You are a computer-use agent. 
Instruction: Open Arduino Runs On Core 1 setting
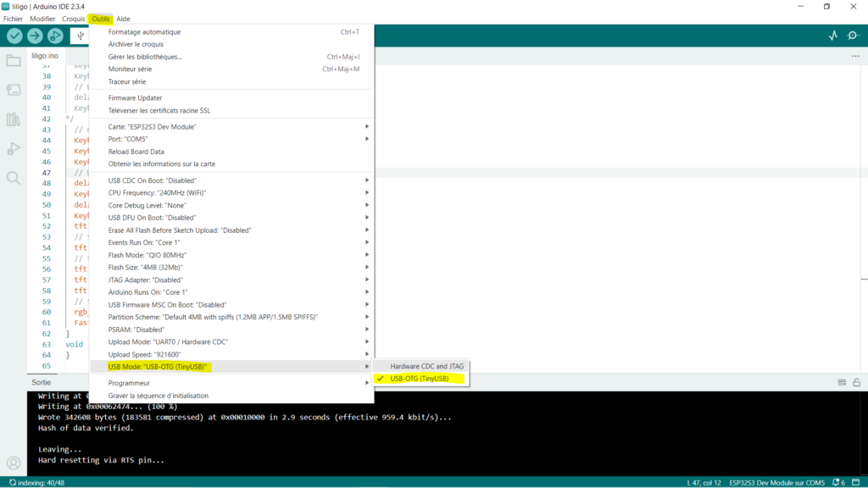232,292
